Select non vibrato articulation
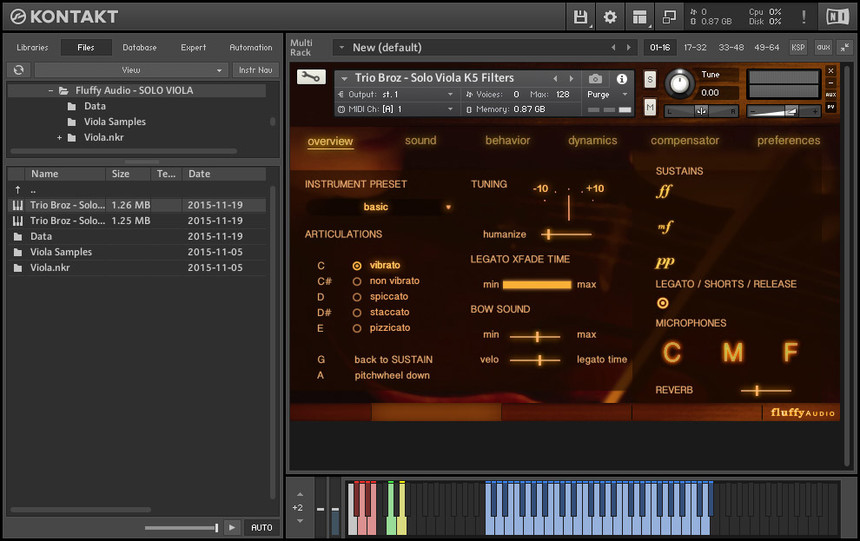 (357, 281)
